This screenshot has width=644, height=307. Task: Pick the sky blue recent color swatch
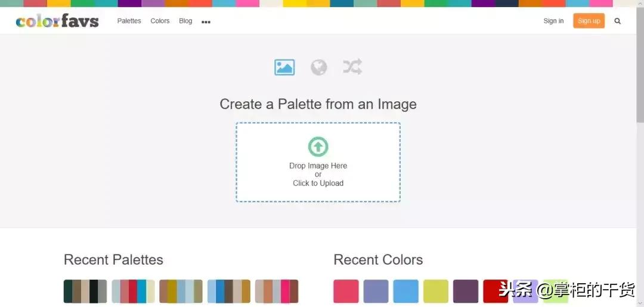coord(406,292)
